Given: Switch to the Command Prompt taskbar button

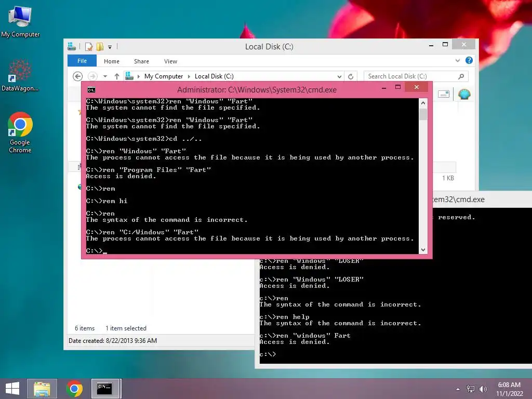Looking at the screenshot, I should tap(104, 389).
